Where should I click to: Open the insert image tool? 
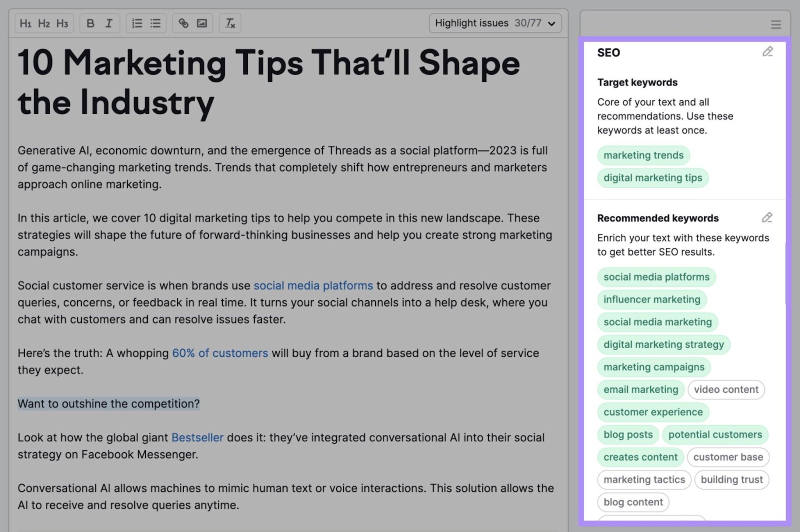coord(201,23)
